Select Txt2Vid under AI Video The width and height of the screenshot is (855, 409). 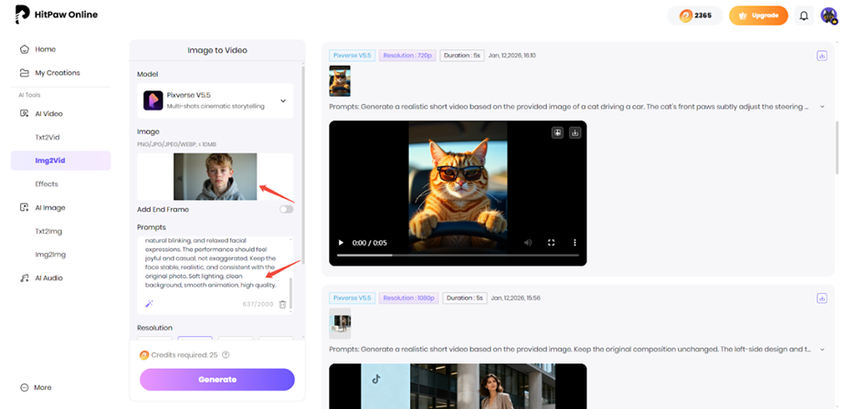tap(46, 137)
